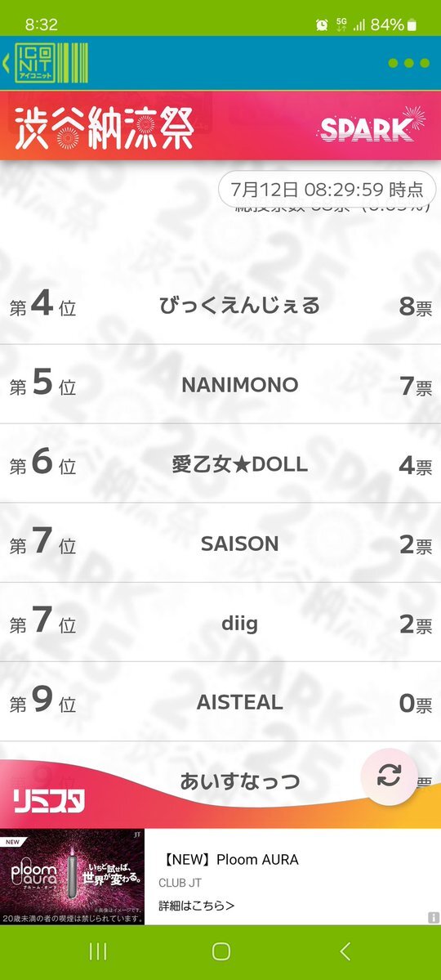This screenshot has width=441, height=980.
Task: Open Android recent apps button
Action: pyautogui.click(x=97, y=951)
